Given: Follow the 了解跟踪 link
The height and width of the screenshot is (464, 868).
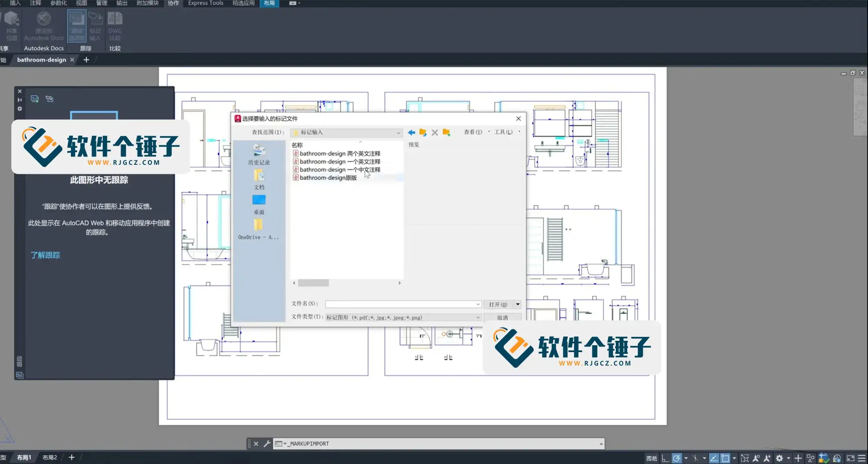Looking at the screenshot, I should coord(45,255).
